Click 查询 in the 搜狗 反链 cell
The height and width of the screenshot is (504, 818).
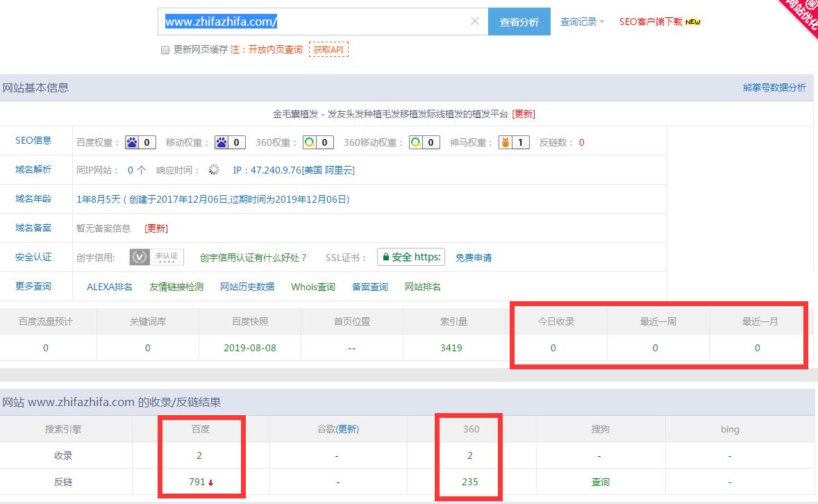pos(601,482)
